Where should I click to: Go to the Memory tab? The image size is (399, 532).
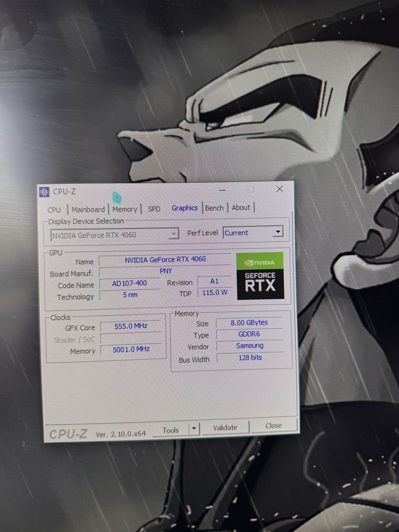(x=124, y=209)
